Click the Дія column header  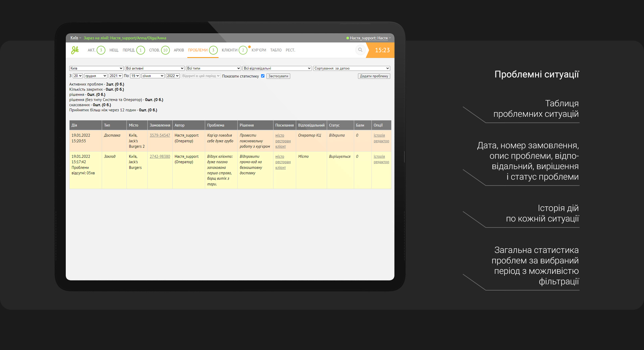coord(86,125)
